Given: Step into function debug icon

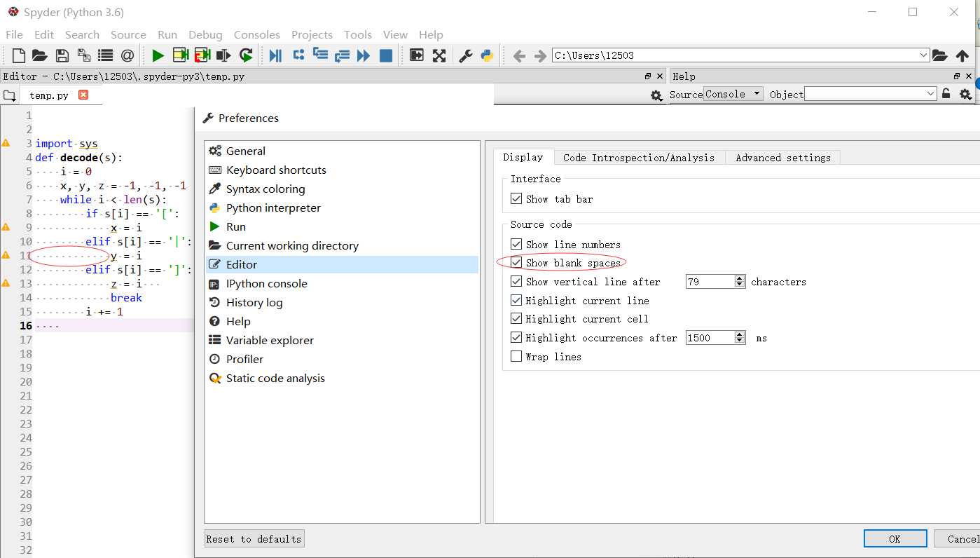Looking at the screenshot, I should click(320, 54).
